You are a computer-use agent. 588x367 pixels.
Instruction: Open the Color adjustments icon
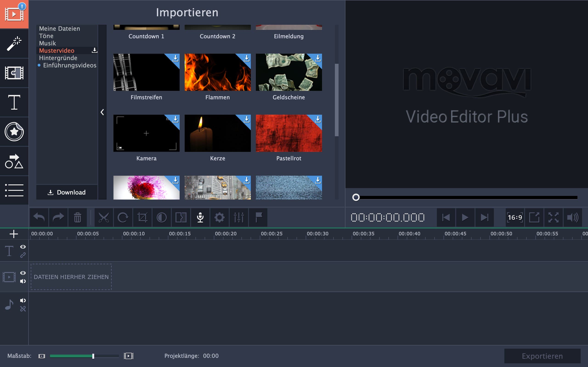point(161,217)
